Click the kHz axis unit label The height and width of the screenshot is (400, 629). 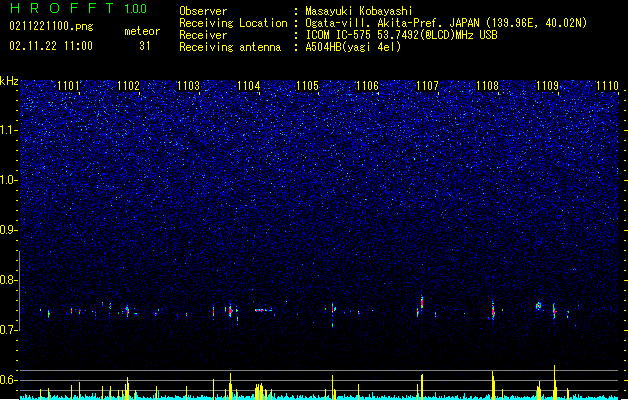click(x=9, y=81)
